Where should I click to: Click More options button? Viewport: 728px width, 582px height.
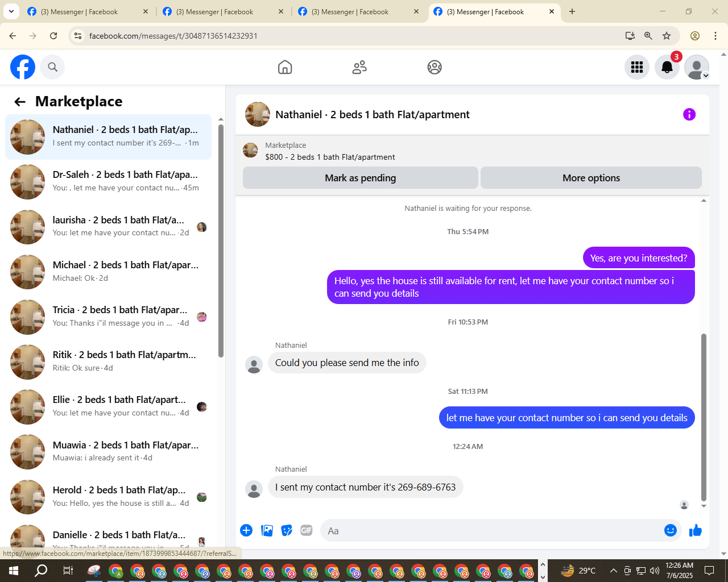click(591, 178)
